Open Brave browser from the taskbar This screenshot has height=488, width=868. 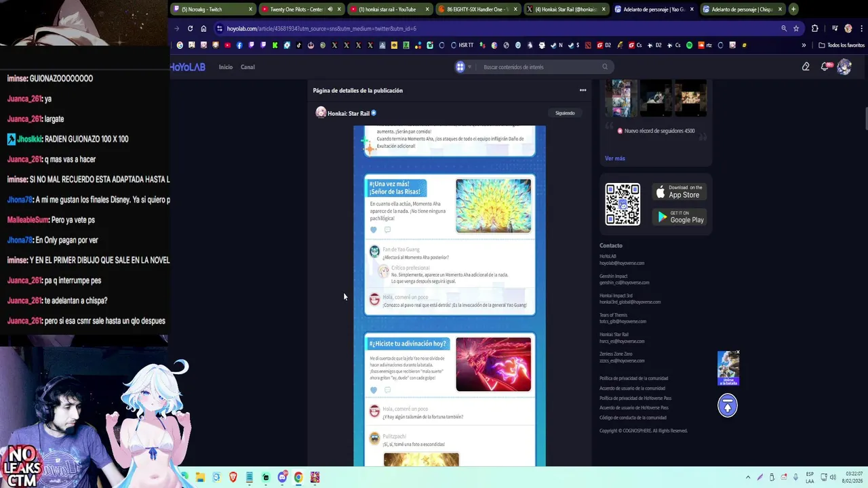click(233, 478)
